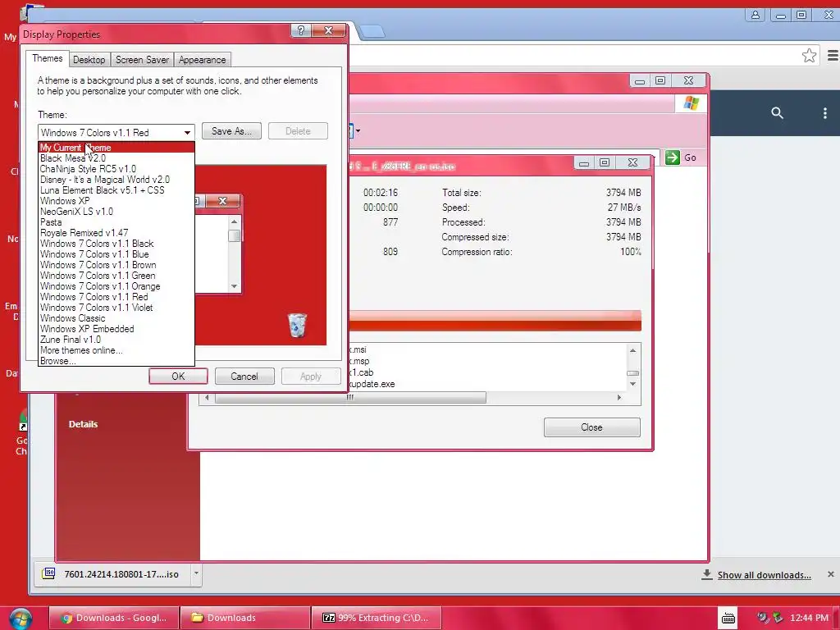Select the Browse... entry
The height and width of the screenshot is (630, 840).
(x=116, y=361)
